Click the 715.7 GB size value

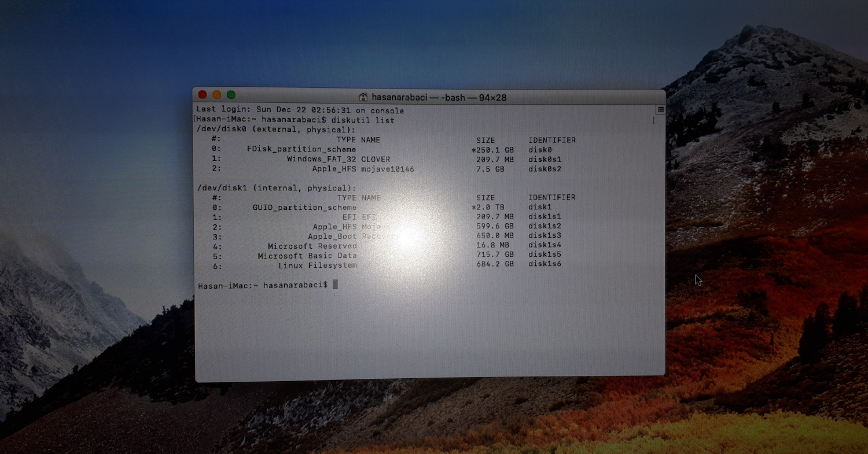pyautogui.click(x=495, y=254)
